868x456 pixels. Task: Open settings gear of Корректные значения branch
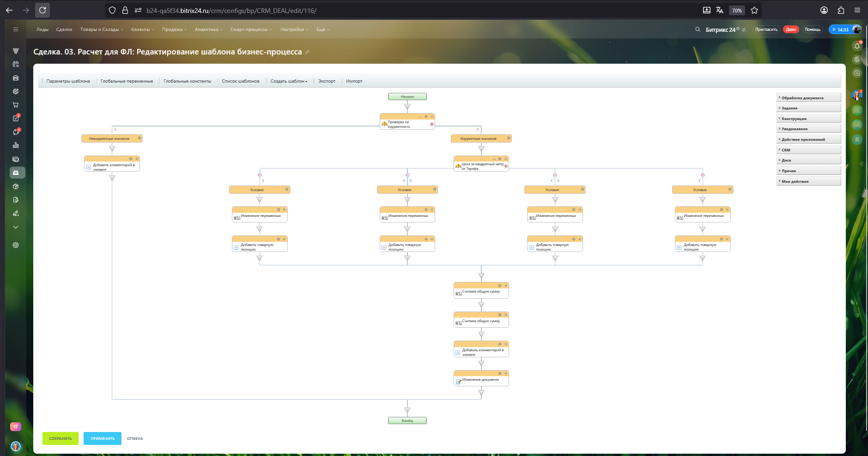tap(509, 138)
